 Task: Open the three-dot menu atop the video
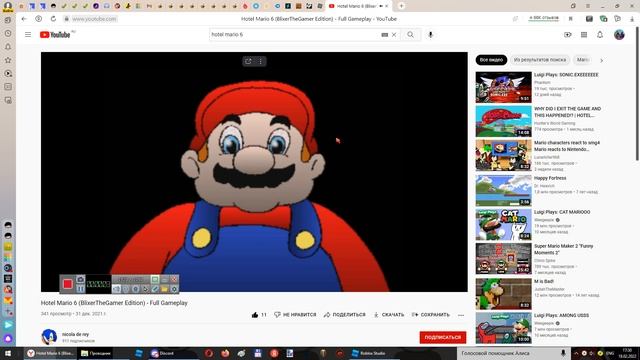tap(260, 61)
